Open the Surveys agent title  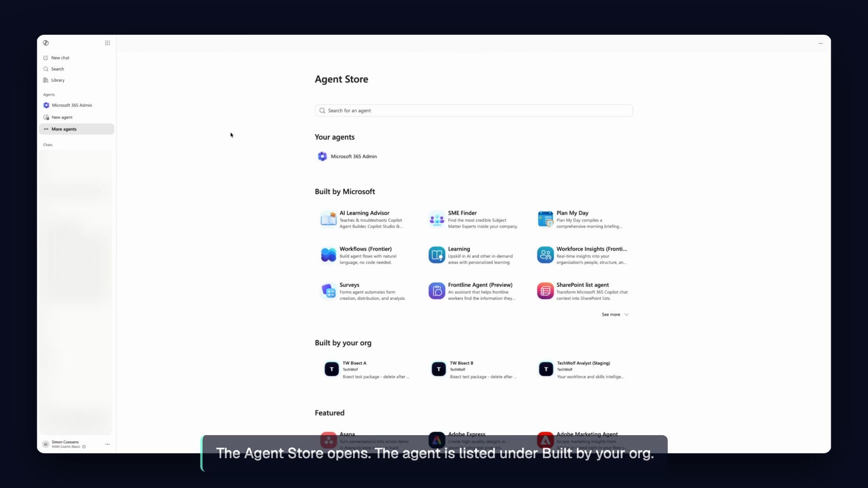click(x=349, y=285)
